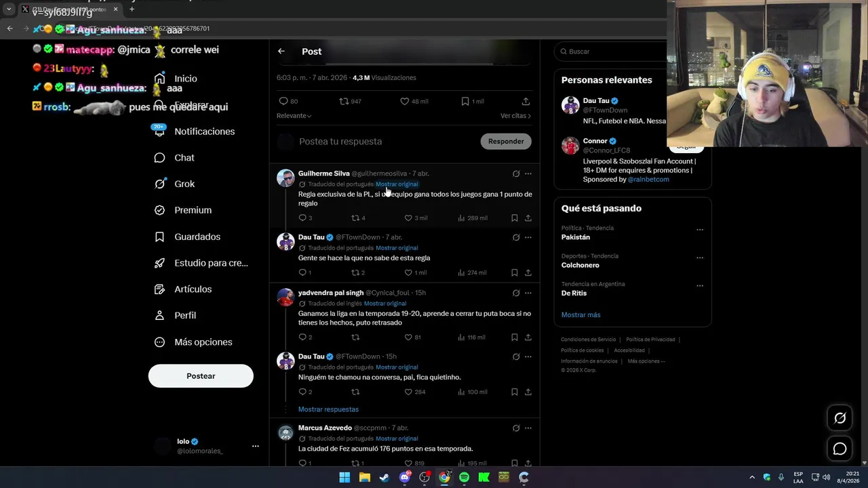Open Marcus Azevedo's profile avatar

pyautogui.click(x=285, y=433)
